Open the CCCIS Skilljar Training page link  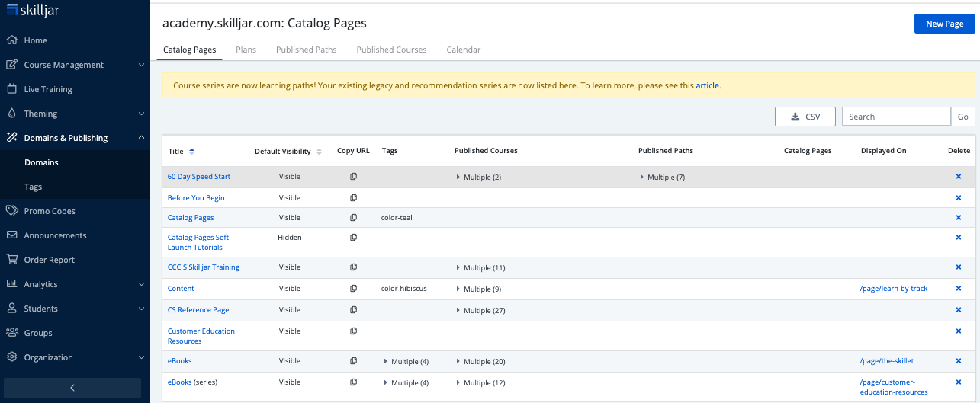(x=204, y=267)
